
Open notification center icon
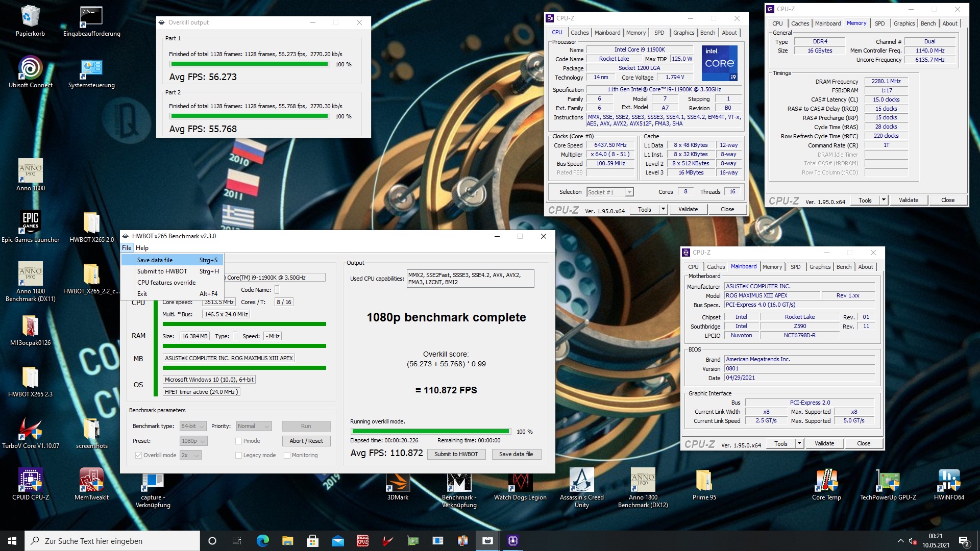[x=964, y=541]
